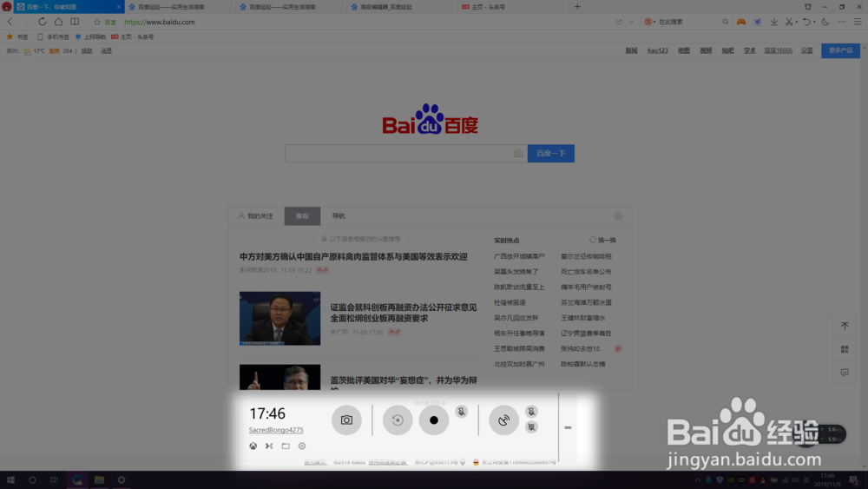
Task: Open Windows Start menu
Action: click(10, 479)
